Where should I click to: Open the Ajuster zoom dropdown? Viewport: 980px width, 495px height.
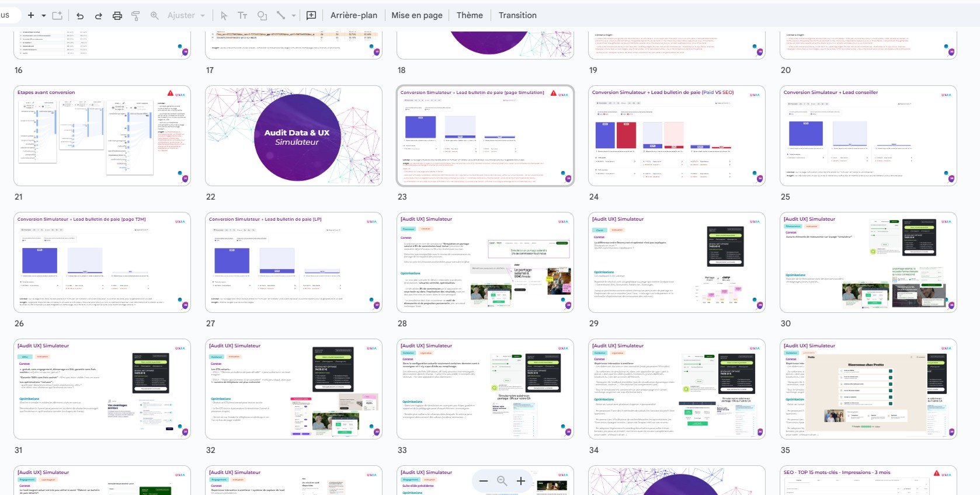pyautogui.click(x=186, y=15)
